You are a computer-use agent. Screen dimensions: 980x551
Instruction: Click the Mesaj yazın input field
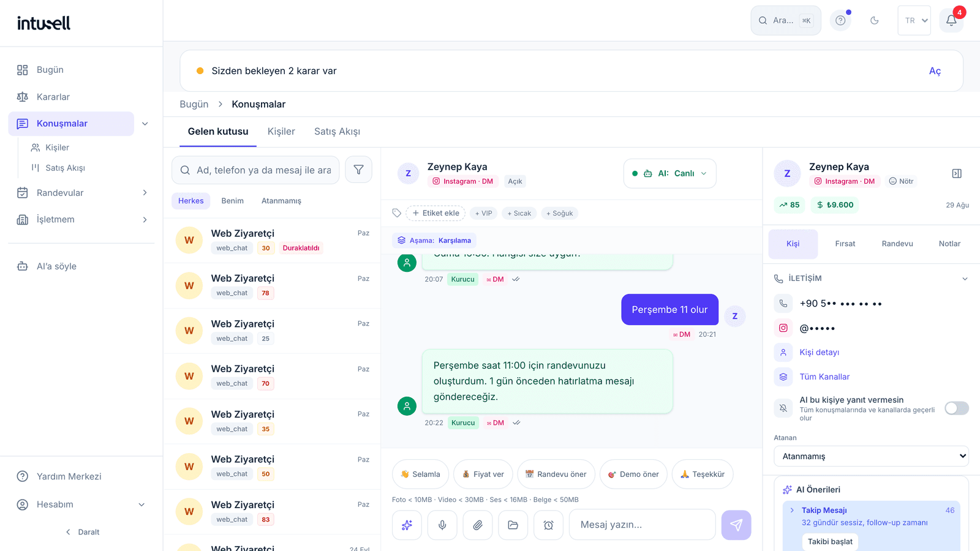642,525
